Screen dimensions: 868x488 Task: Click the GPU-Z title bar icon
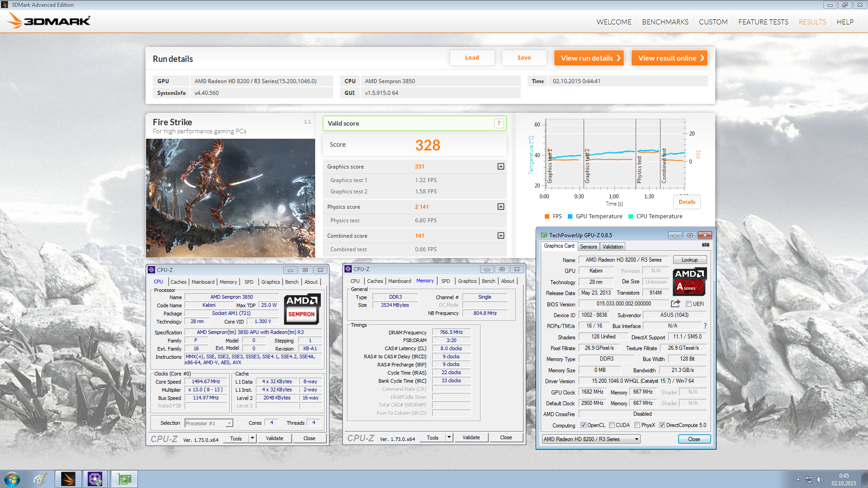click(x=544, y=235)
